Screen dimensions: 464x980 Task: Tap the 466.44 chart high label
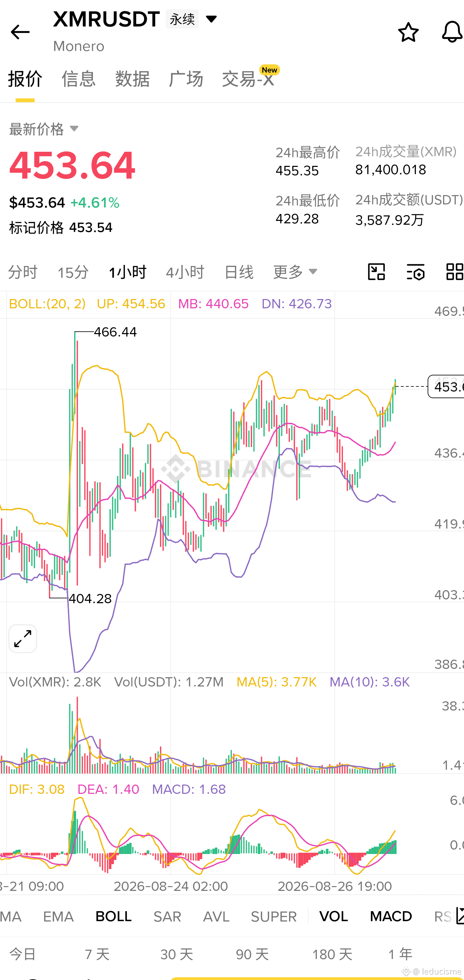pos(115,332)
